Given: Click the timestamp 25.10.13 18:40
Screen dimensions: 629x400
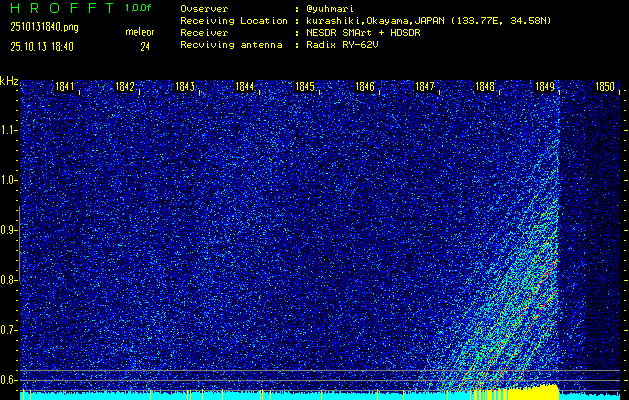Looking at the screenshot, I should (42, 47).
